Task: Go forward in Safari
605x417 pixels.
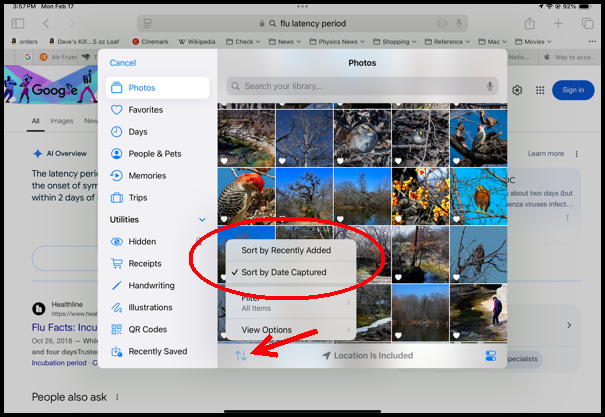Action: coord(72,24)
